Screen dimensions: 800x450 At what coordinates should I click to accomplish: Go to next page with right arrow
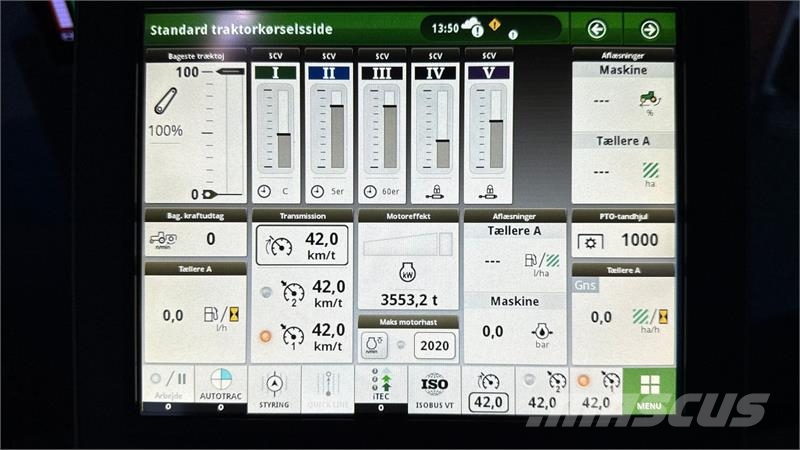click(x=649, y=30)
